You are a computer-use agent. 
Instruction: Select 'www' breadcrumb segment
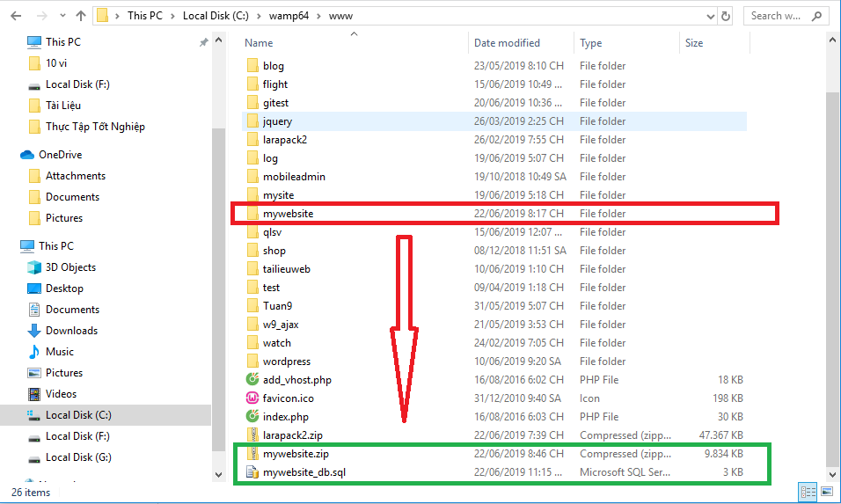340,16
